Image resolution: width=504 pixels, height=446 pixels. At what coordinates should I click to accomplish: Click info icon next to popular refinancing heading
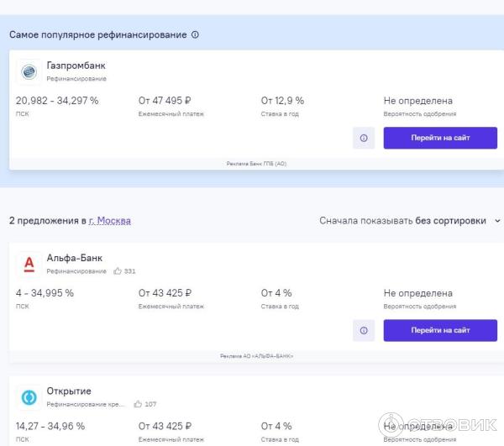coord(195,34)
